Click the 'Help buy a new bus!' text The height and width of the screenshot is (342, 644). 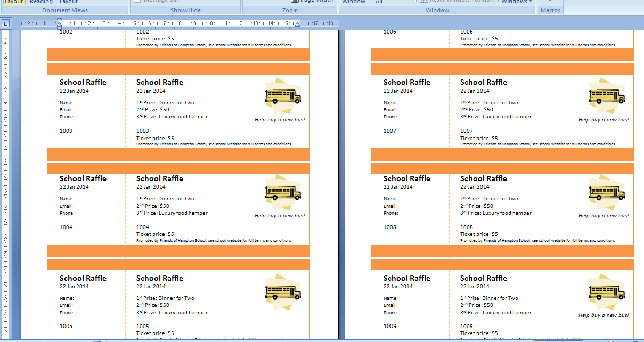[280, 120]
